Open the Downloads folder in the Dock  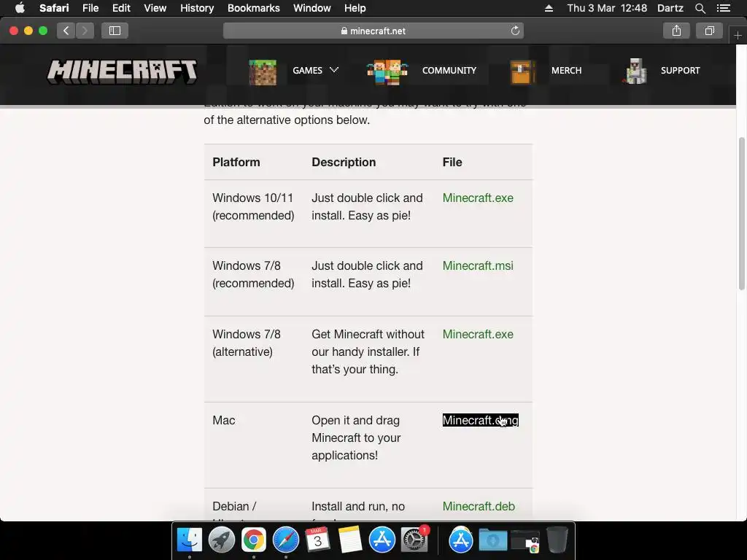point(492,540)
